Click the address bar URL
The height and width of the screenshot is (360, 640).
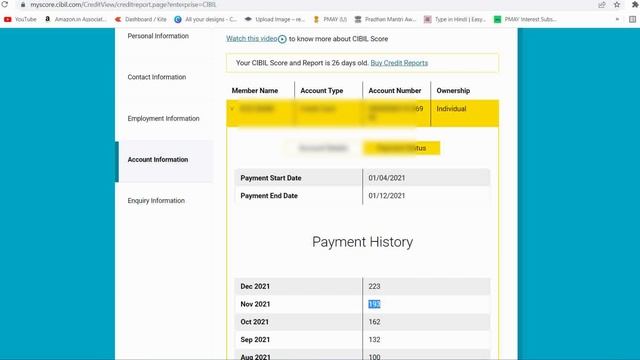click(x=123, y=4)
